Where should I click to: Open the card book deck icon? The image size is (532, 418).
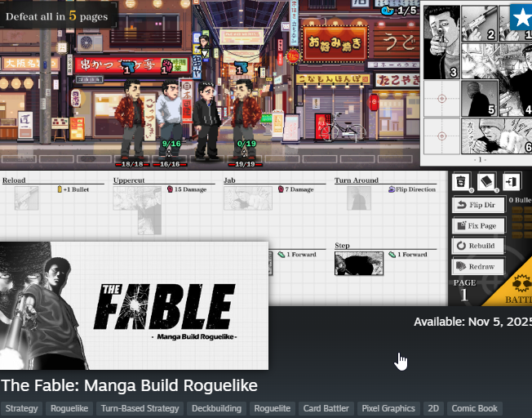pos(486,182)
